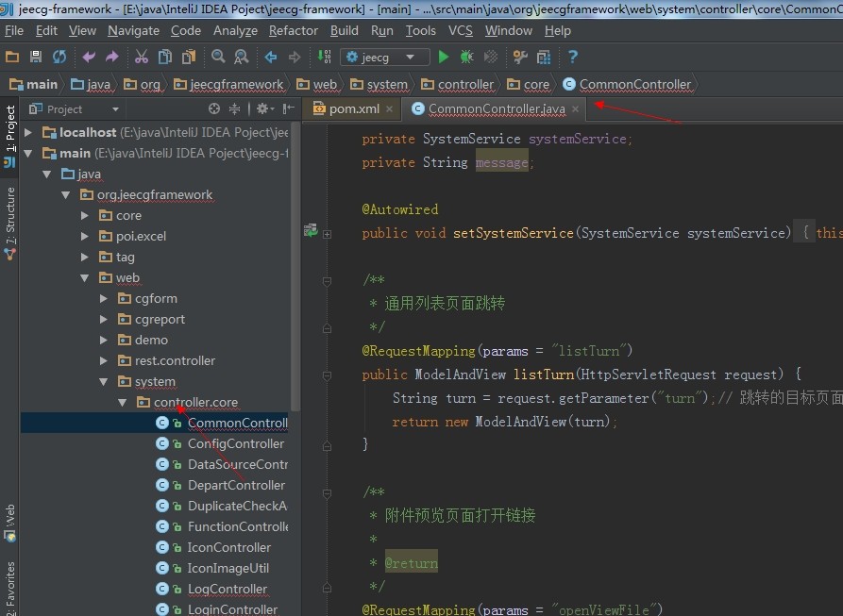Expand the cgform package node

(x=104, y=298)
